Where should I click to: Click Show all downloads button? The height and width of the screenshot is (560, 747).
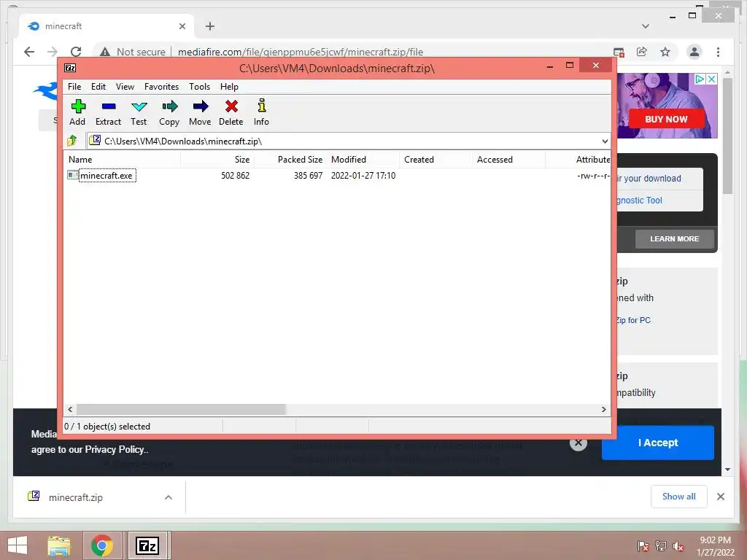click(679, 496)
